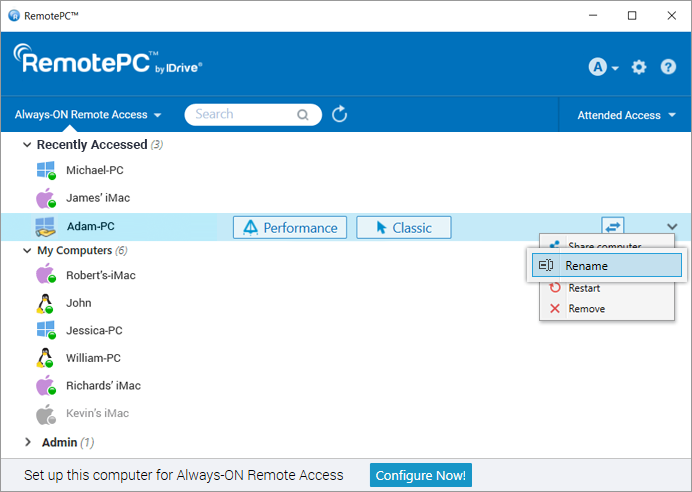Viewport: 692px width, 492px height.
Task: Click the Apple icon next to Richards' iMac
Action: tap(46, 386)
